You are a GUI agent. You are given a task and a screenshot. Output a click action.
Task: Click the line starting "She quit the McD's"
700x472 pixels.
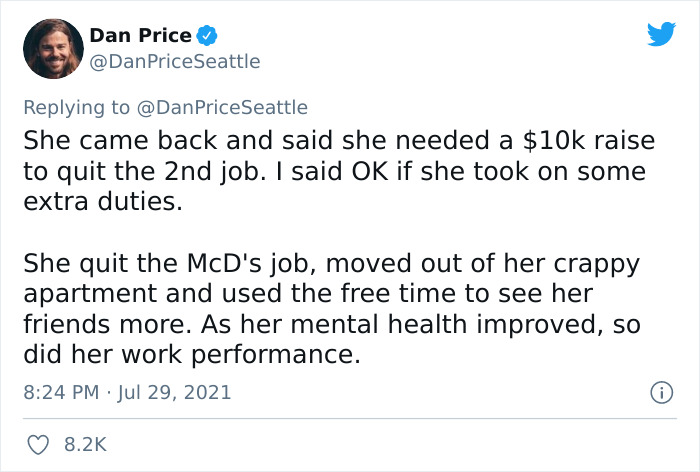(330, 264)
